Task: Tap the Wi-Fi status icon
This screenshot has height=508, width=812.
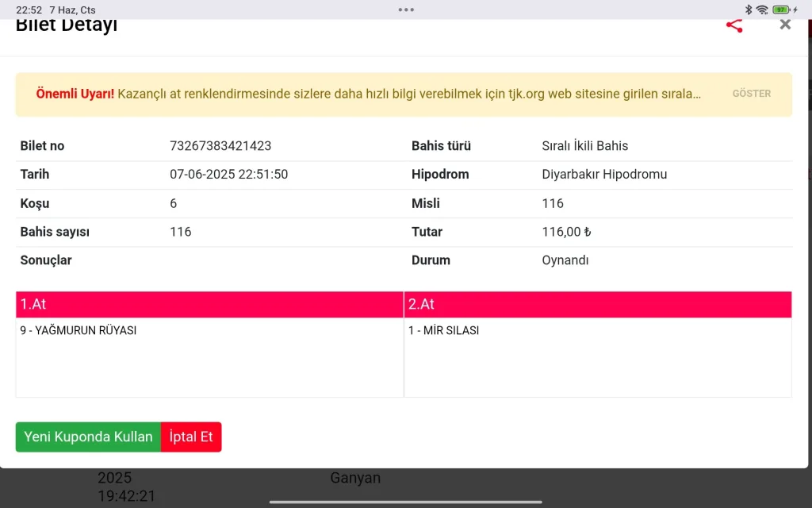Action: click(762, 10)
